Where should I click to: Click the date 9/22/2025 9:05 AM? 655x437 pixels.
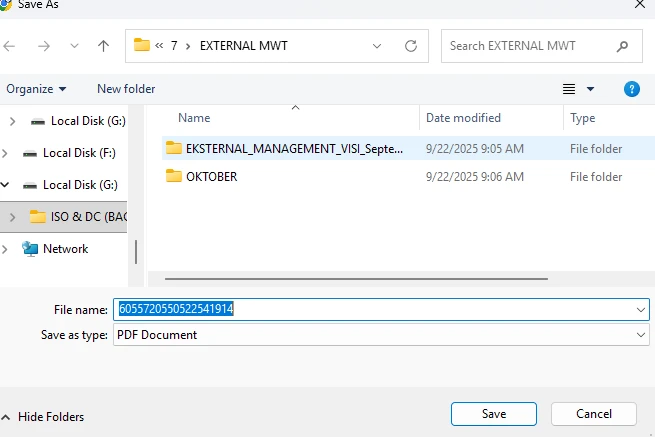[475, 149]
